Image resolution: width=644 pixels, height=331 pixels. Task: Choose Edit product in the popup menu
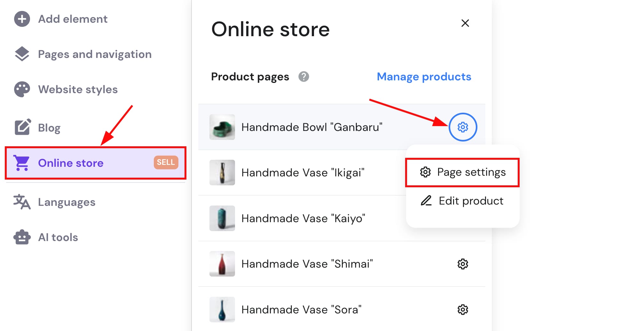click(462, 201)
